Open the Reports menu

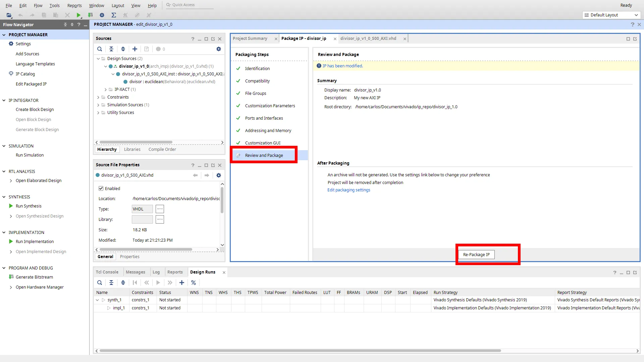[x=74, y=5]
